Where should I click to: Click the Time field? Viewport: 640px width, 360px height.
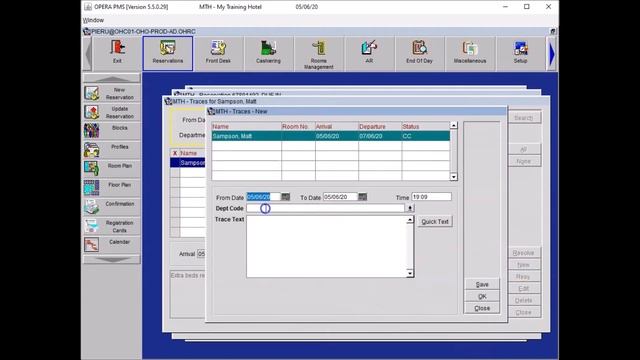point(431,197)
